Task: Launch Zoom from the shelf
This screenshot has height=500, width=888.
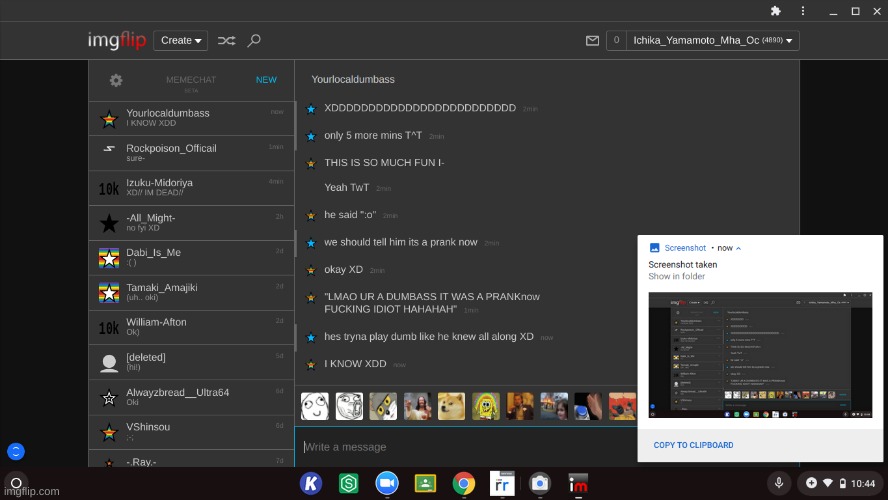Action: (x=387, y=483)
